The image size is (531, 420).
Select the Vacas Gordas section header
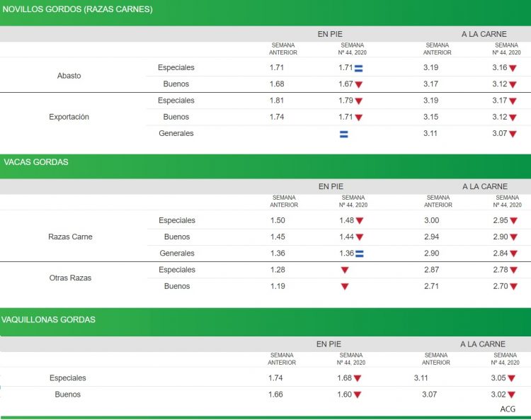36,162
